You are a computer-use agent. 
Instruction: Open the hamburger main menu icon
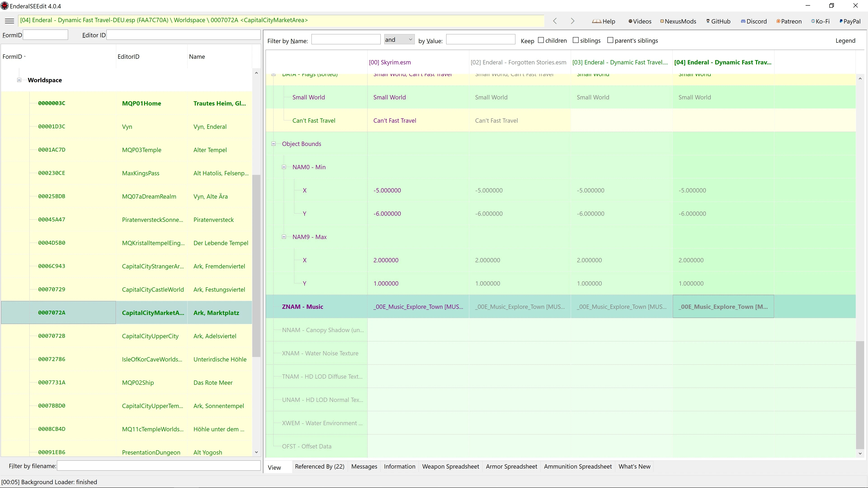click(9, 21)
